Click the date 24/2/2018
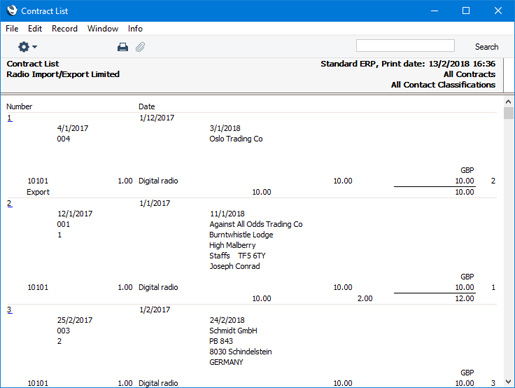515x388 pixels. 227,320
